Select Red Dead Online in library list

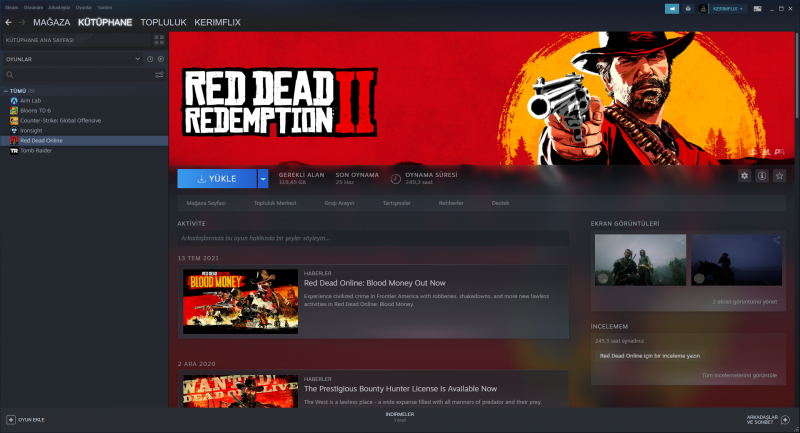(84, 140)
